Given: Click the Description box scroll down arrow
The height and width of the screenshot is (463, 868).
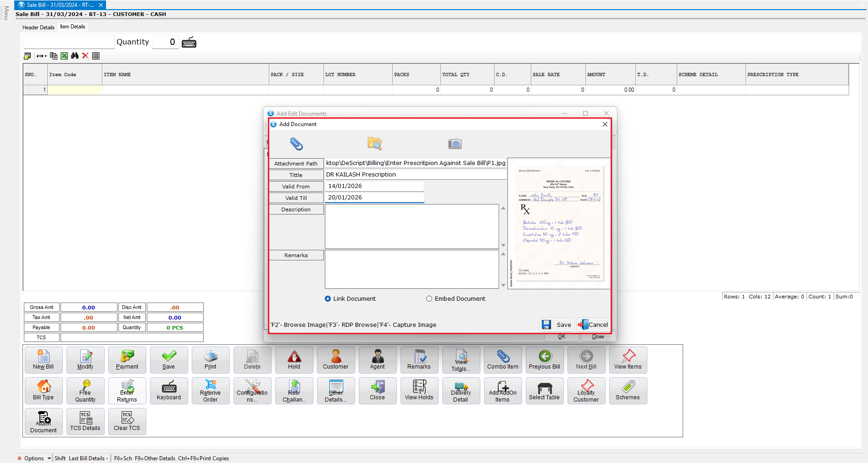Looking at the screenshot, I should click(503, 245).
